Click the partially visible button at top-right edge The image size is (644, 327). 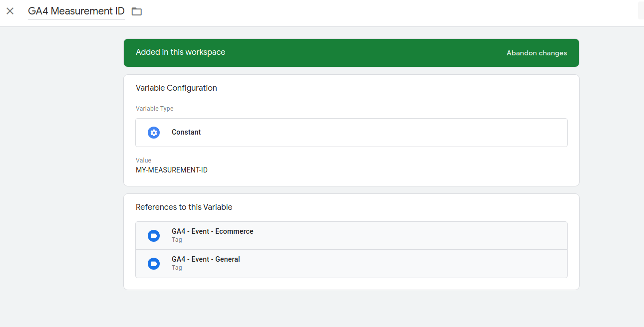coord(641,11)
